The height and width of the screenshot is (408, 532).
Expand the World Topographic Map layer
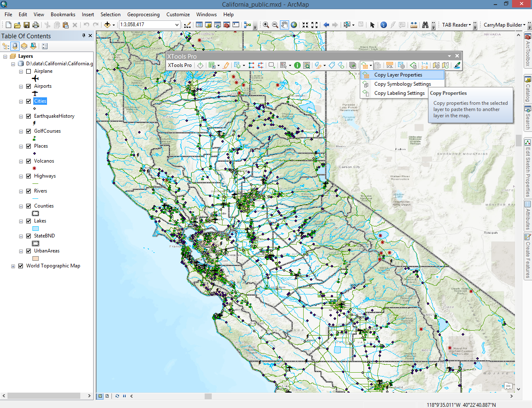tap(13, 266)
